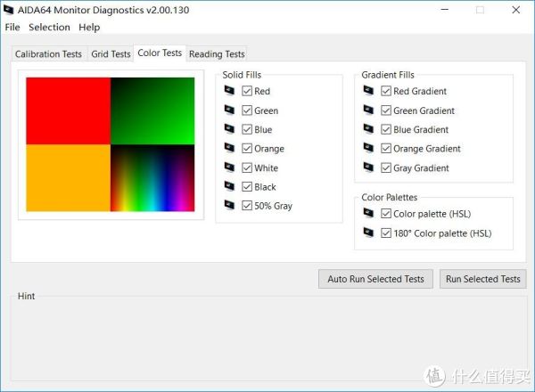535x392 pixels.
Task: Close the AIDA64 Monitor Diagnostics window
Action: [x=516, y=10]
